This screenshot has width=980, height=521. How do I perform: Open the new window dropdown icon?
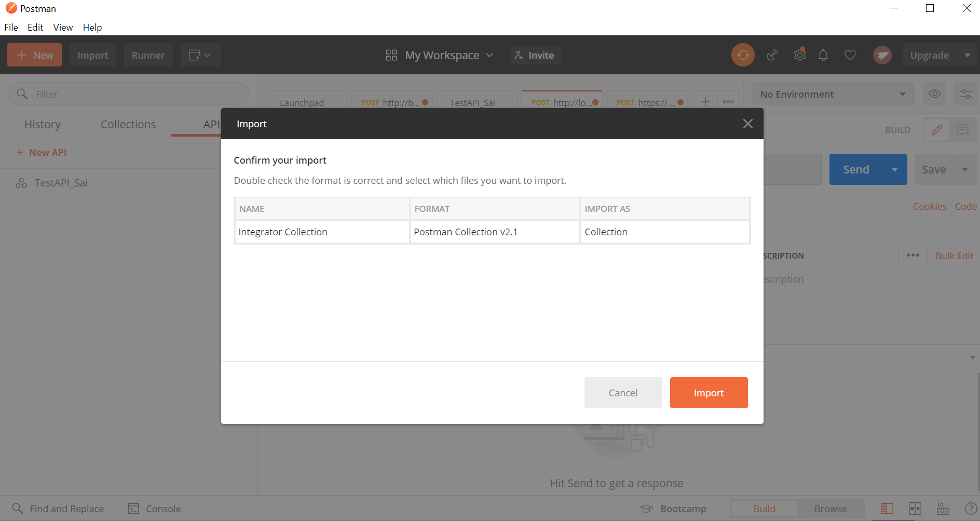(x=200, y=55)
